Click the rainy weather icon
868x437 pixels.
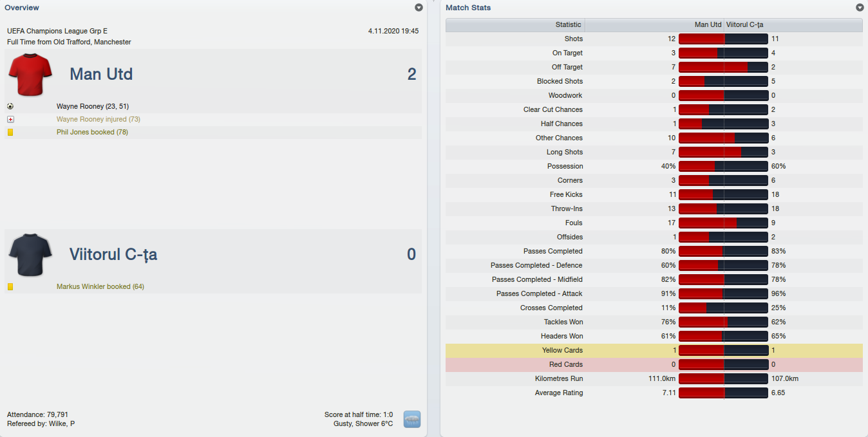412,419
